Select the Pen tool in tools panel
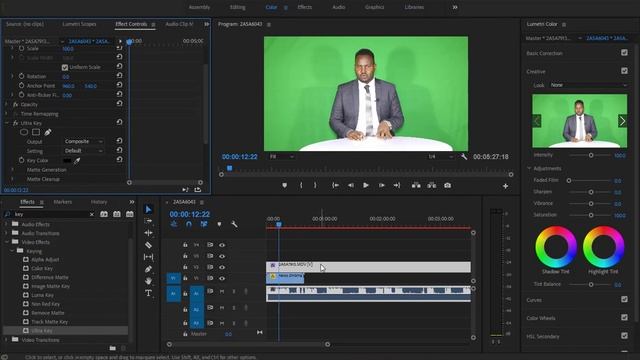This screenshot has height=360, width=640. point(149,269)
